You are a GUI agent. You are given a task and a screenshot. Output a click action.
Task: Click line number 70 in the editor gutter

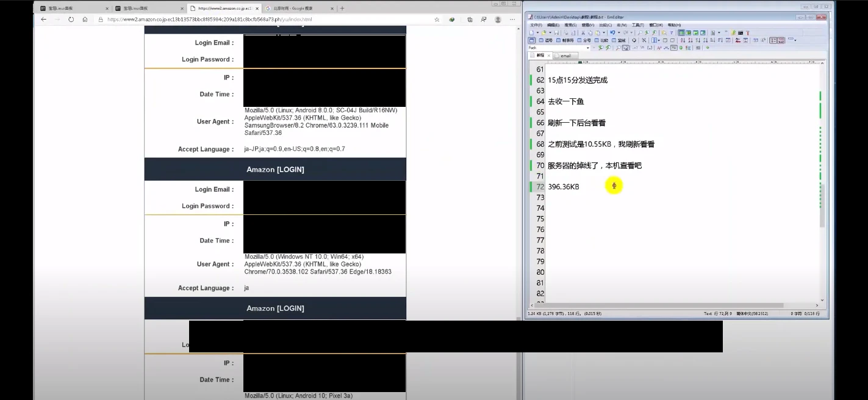coord(540,165)
